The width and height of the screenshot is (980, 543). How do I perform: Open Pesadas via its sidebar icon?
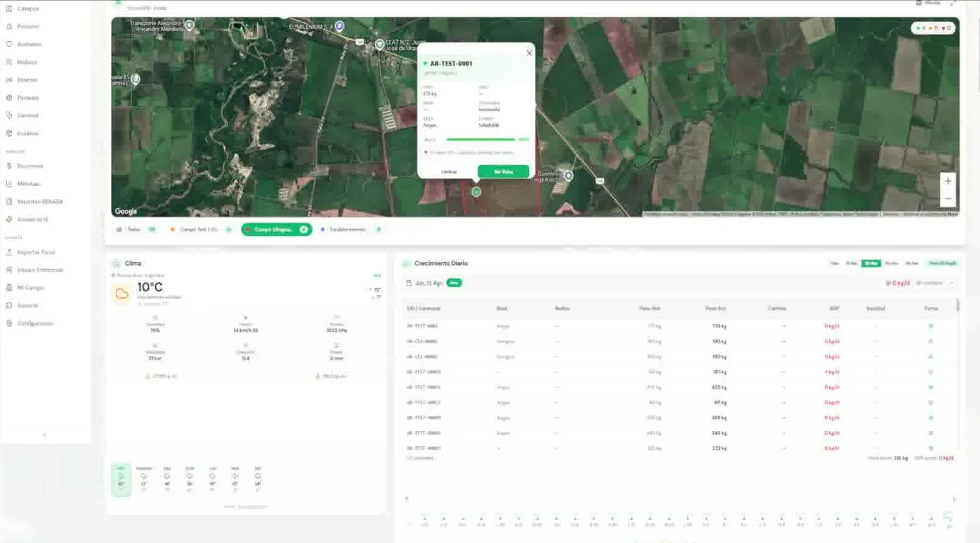pos(9,98)
